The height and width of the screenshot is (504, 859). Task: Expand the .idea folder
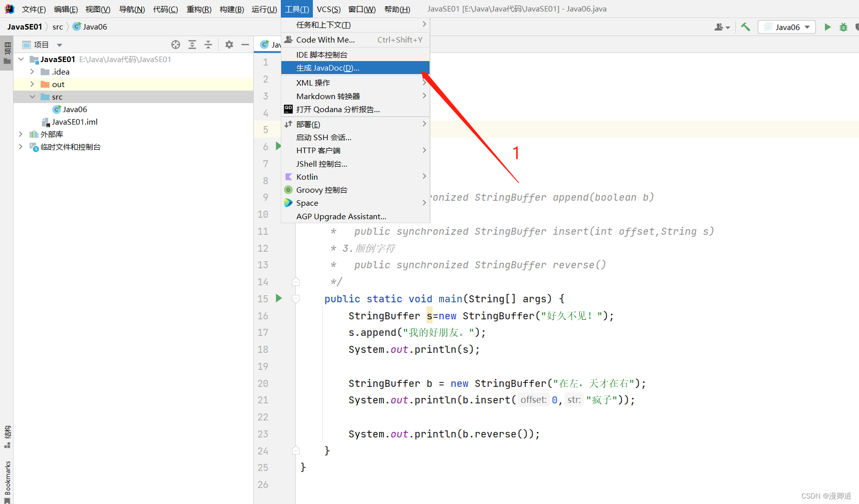point(32,72)
